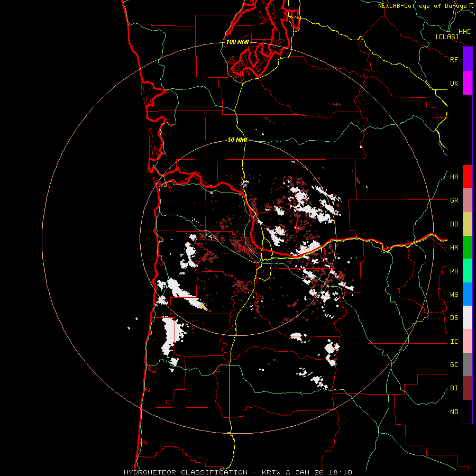Select the BD yellow legend block
Image resolution: width=476 pixels, height=476 pixels.
coord(467,224)
